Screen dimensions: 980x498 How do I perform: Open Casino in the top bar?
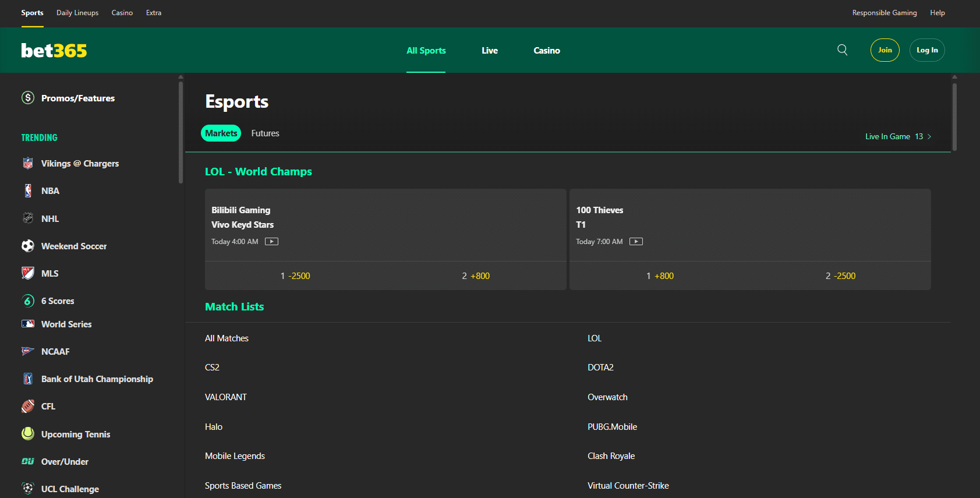coord(122,13)
